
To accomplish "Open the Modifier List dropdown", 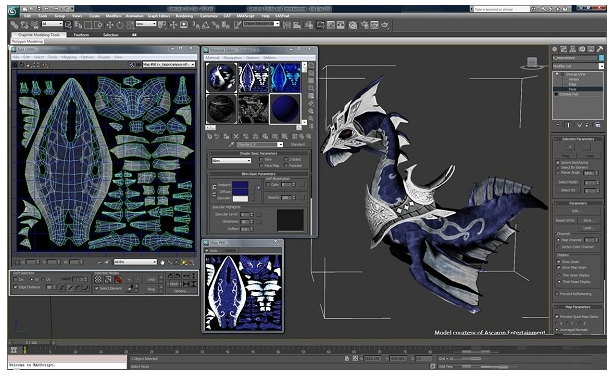I will [578, 66].
